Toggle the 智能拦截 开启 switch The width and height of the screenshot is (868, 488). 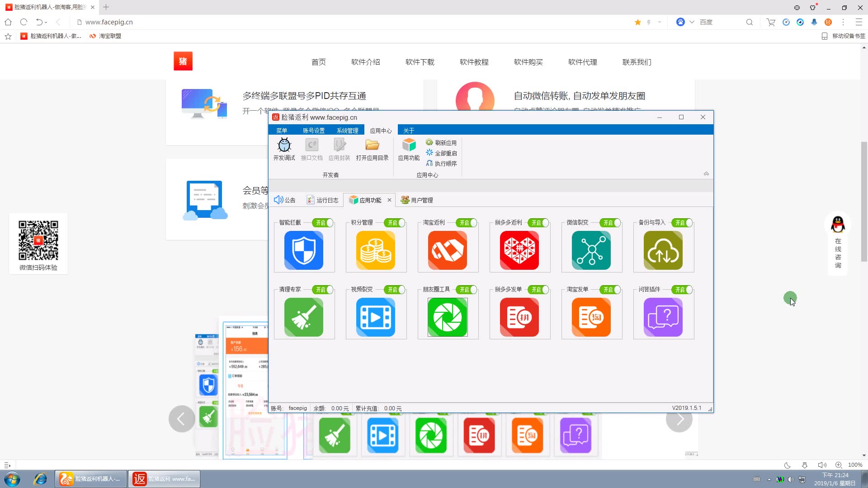tap(323, 223)
